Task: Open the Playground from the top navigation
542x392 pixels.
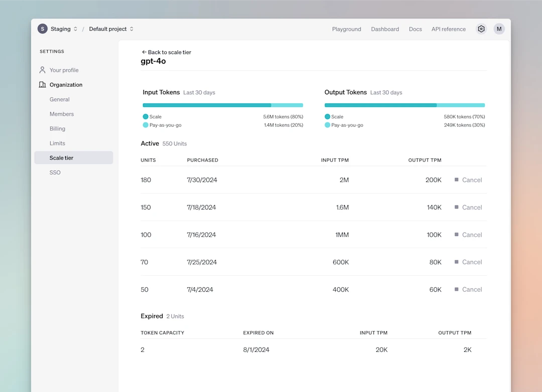Action: point(346,29)
